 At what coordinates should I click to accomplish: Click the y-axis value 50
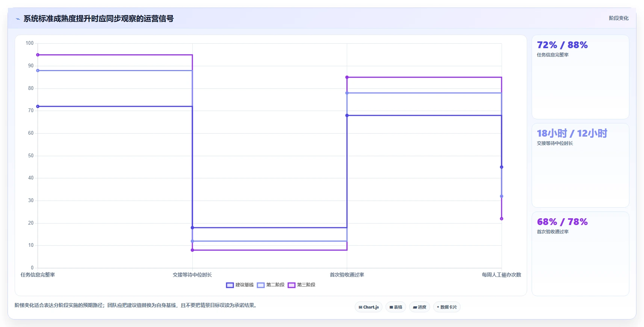[31, 156]
